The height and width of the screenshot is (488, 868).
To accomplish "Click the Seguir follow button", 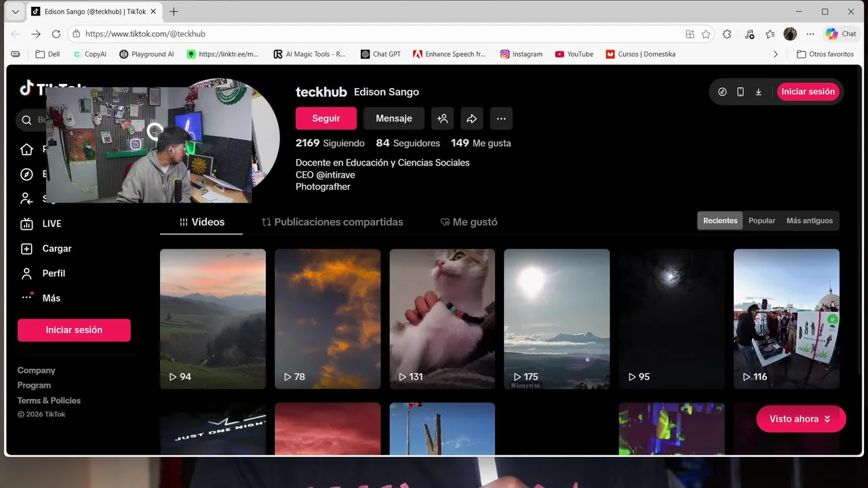I will click(326, 118).
